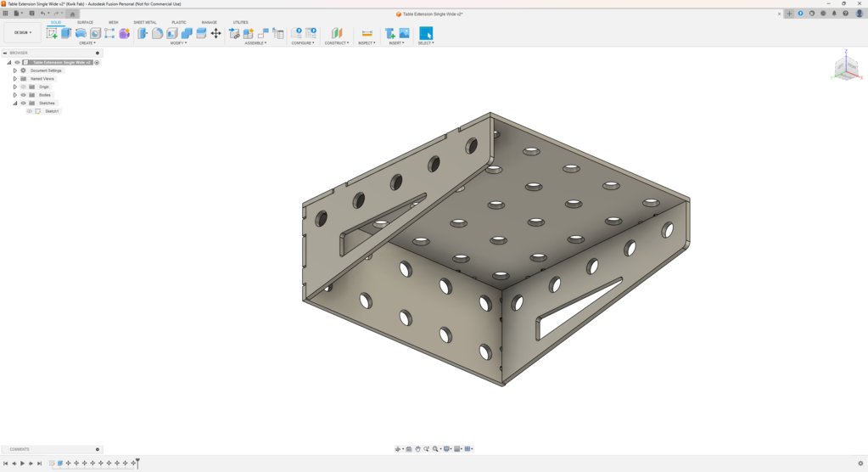
Task: Jump to the beginning of the timeline
Action: (6, 464)
